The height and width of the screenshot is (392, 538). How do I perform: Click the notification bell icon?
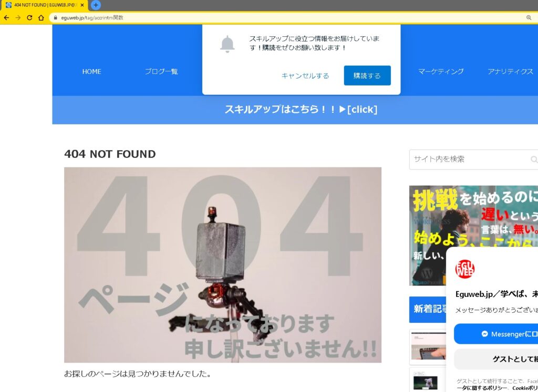227,44
